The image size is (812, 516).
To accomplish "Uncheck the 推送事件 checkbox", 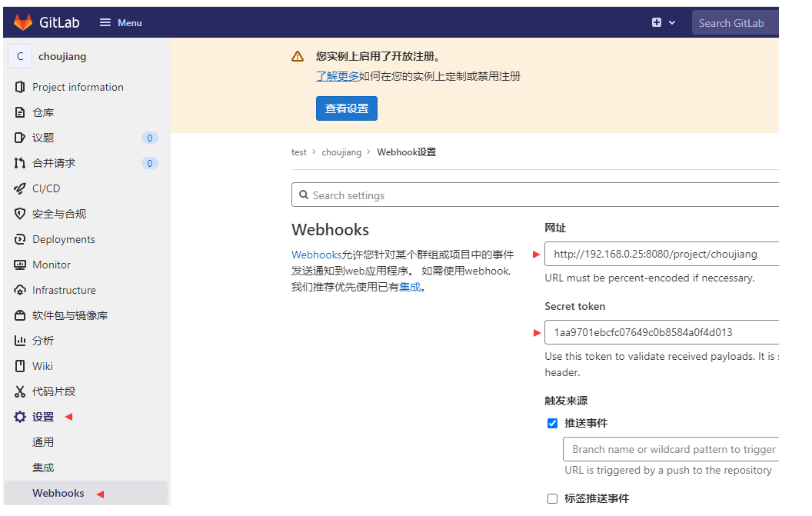I will pos(552,423).
